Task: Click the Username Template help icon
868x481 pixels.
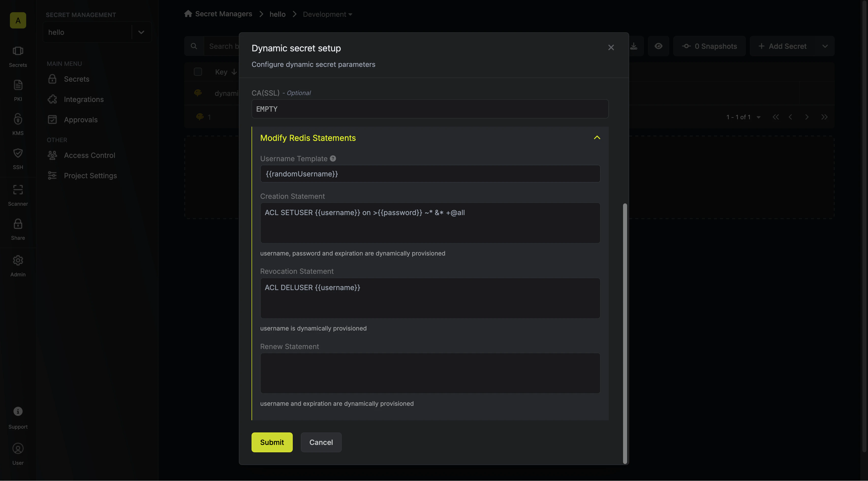Action: click(x=333, y=158)
